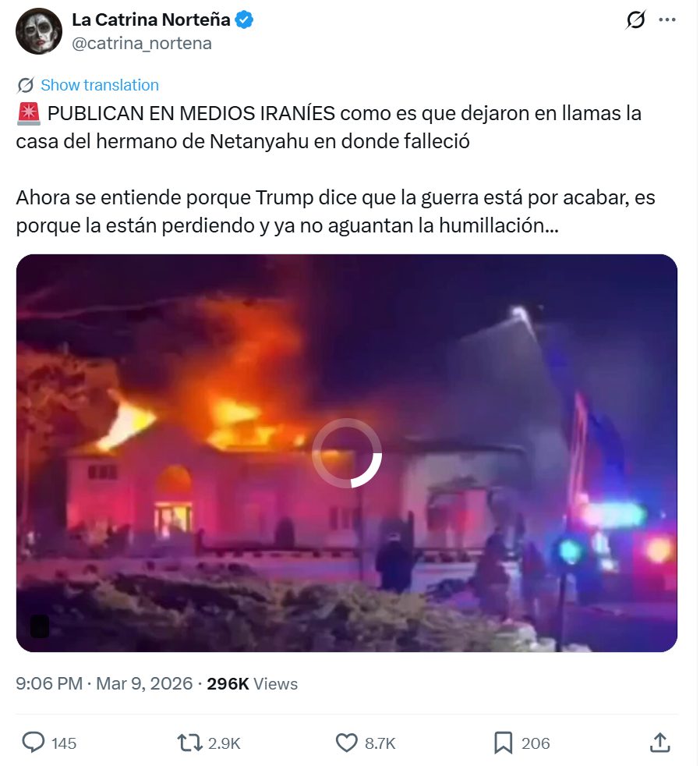Viewport: 700px width, 766px height.
Task: Open La Catrina Norteña profile avatar
Action: coord(39,31)
